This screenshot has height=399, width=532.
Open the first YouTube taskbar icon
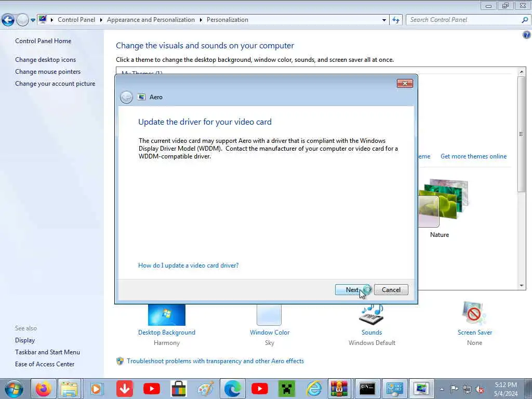tap(152, 389)
